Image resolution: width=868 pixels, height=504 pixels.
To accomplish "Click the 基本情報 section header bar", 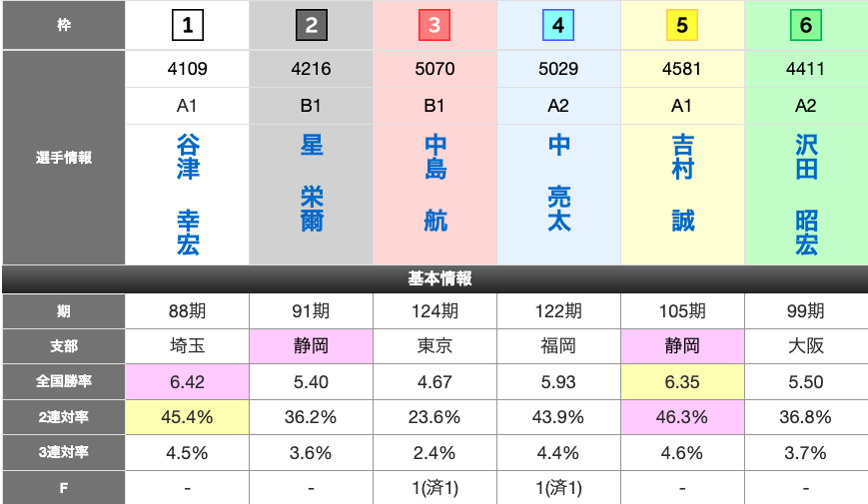I will click(x=434, y=278).
